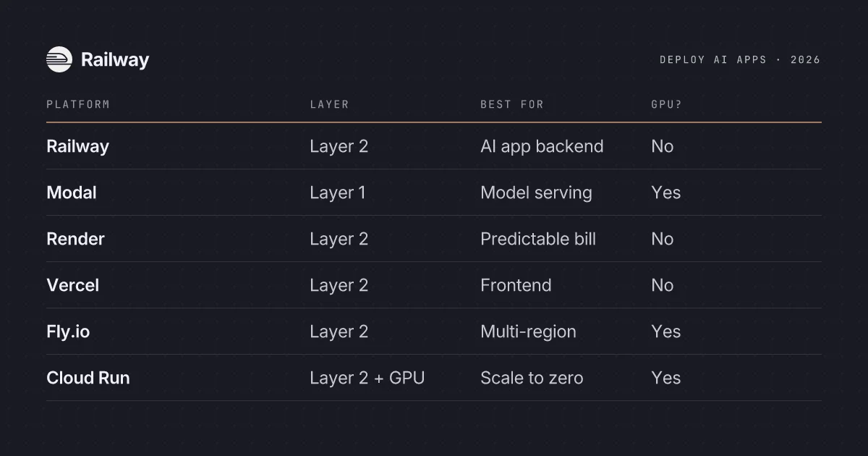868x456 pixels.
Task: Click the GPU 'No' in Vercel row
Action: click(663, 285)
